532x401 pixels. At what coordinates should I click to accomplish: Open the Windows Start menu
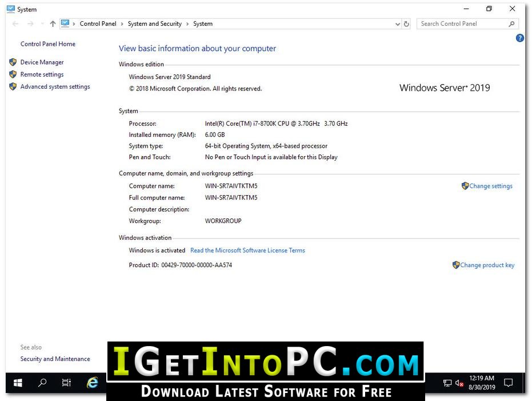pyautogui.click(x=18, y=383)
